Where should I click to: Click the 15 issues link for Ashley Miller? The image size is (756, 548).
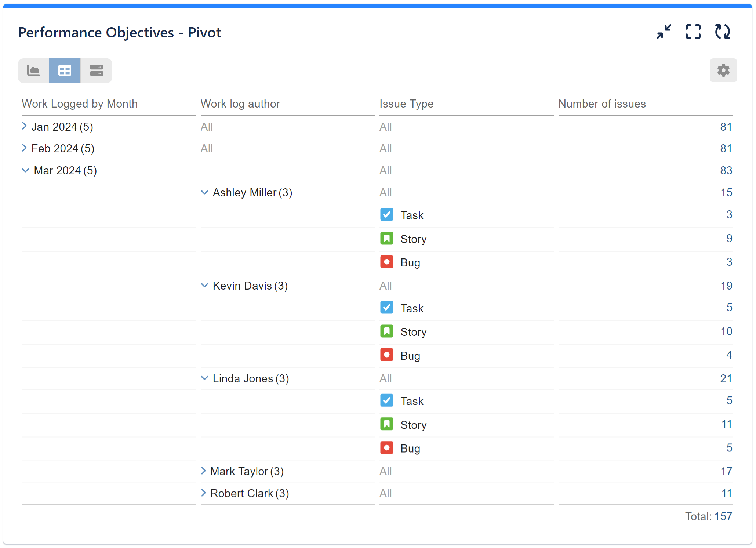tap(726, 192)
